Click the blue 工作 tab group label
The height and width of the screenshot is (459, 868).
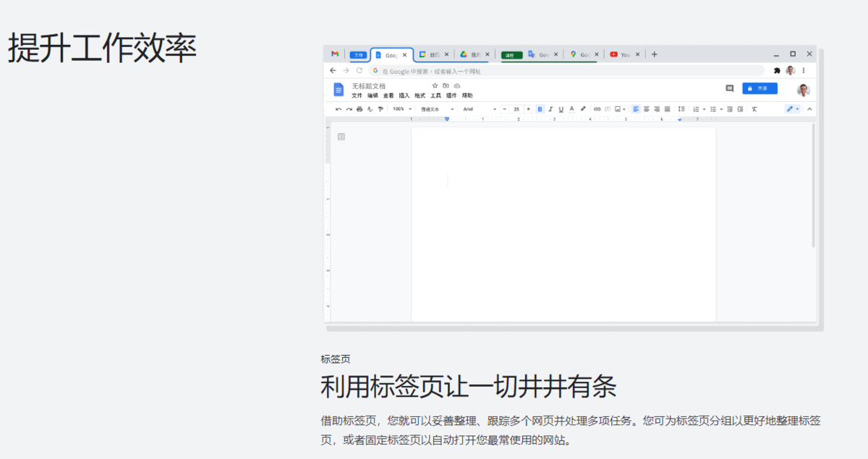click(x=358, y=55)
